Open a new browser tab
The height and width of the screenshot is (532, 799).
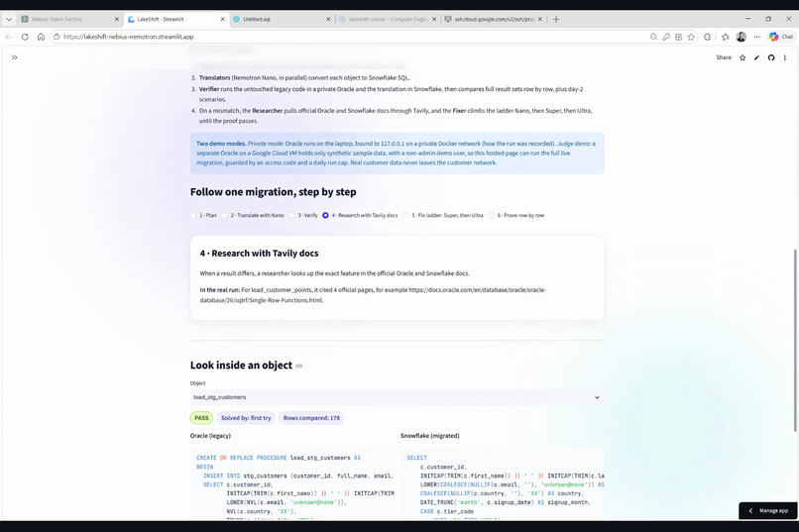click(x=556, y=20)
